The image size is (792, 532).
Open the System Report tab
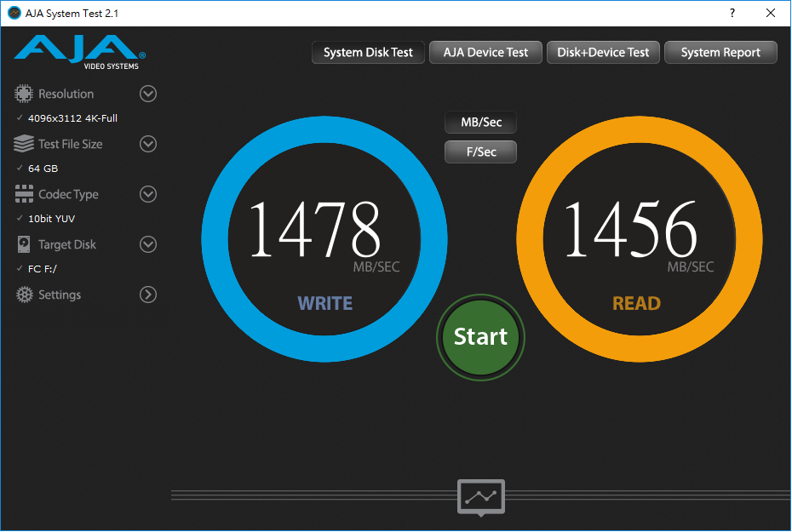pos(720,53)
